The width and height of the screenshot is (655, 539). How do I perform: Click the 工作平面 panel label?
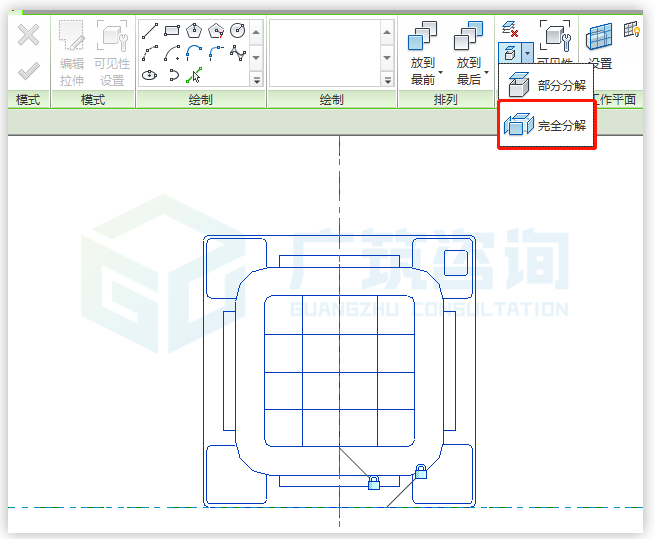click(614, 100)
